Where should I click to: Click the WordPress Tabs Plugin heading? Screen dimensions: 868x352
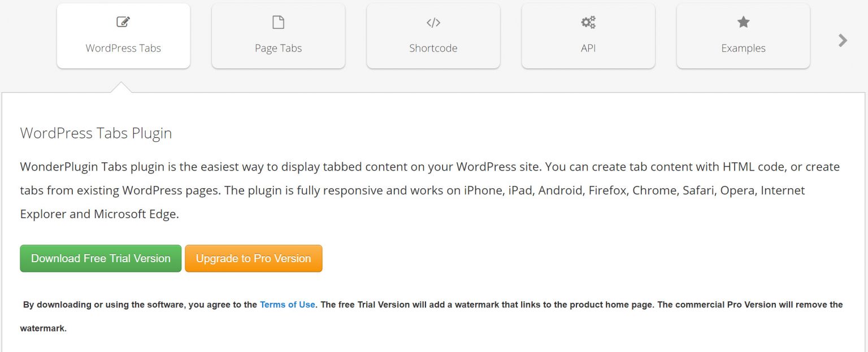(96, 133)
